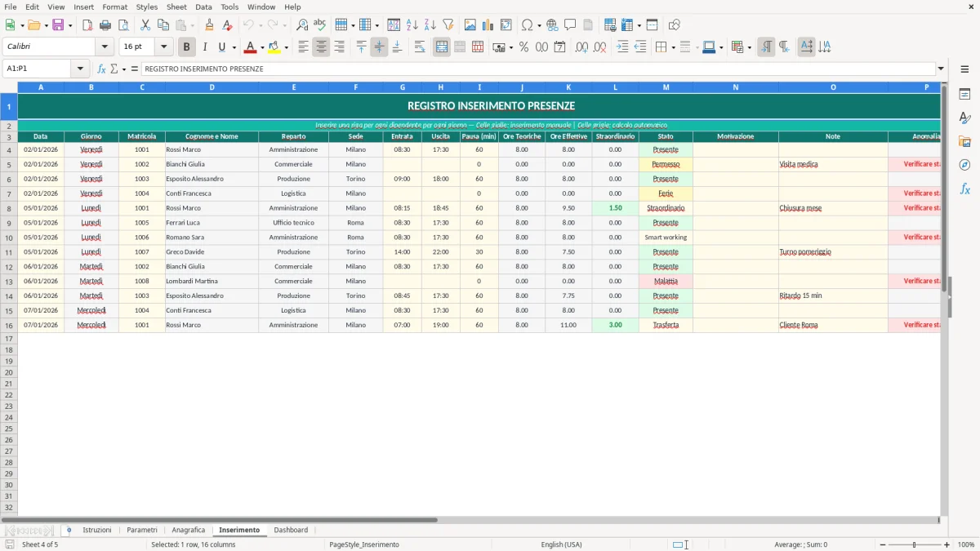
Task: Sort descending
Action: point(430,25)
